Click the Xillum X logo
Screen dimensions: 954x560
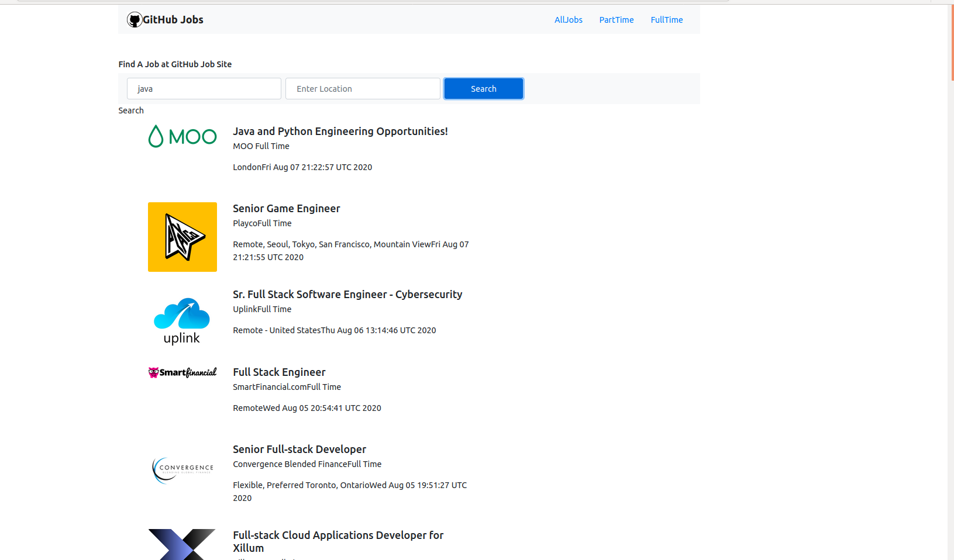pos(182,544)
